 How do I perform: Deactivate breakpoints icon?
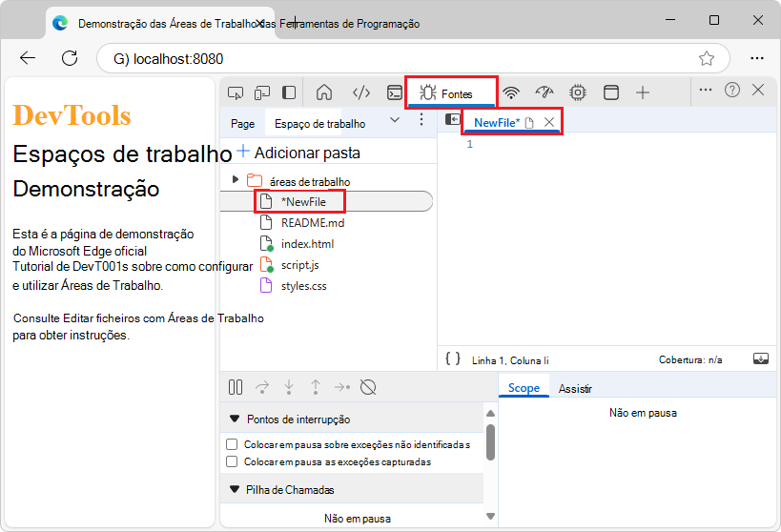368,387
